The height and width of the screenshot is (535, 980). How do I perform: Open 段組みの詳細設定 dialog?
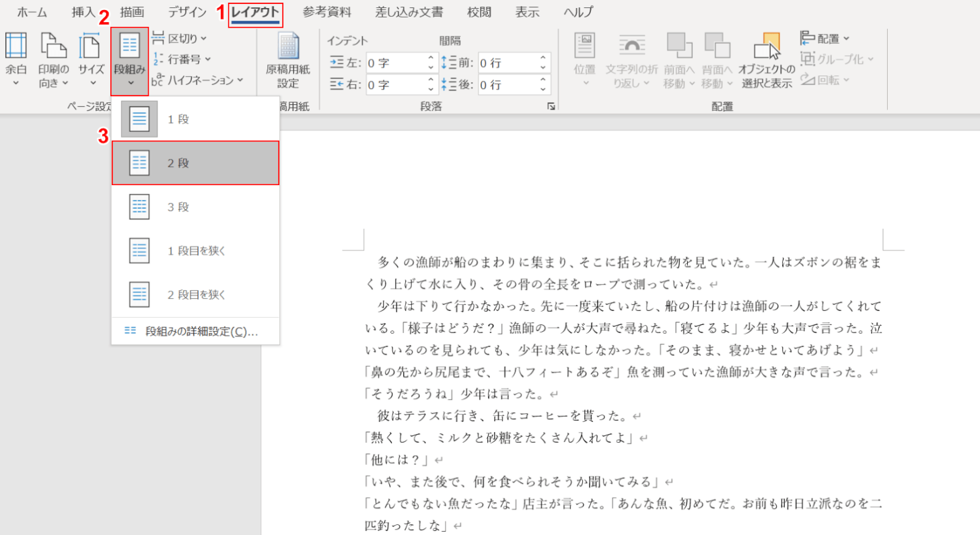(195, 331)
